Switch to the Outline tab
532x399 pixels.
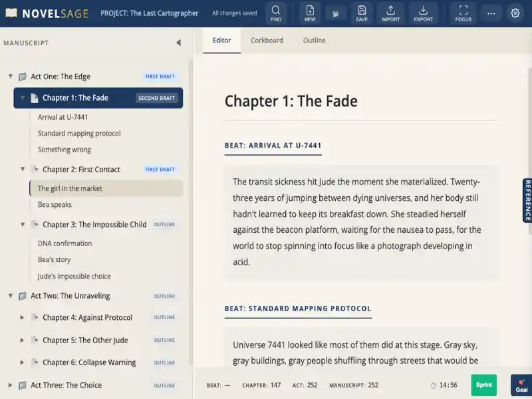(x=314, y=41)
